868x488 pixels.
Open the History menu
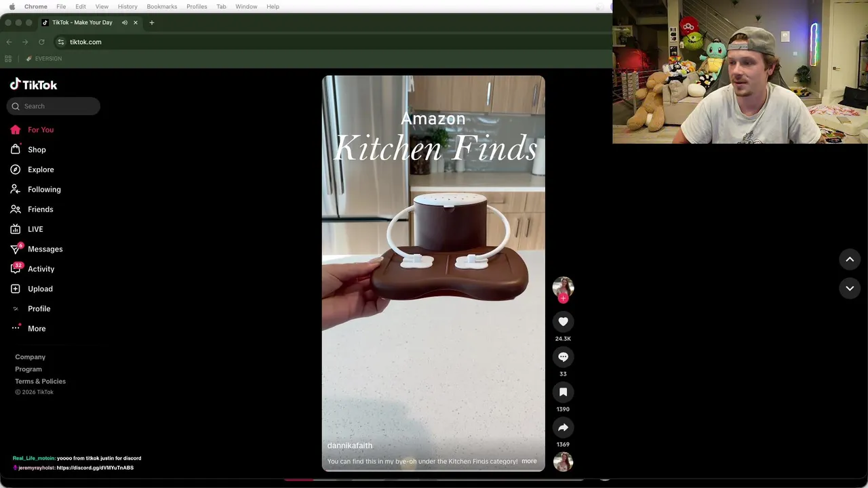[x=127, y=6]
